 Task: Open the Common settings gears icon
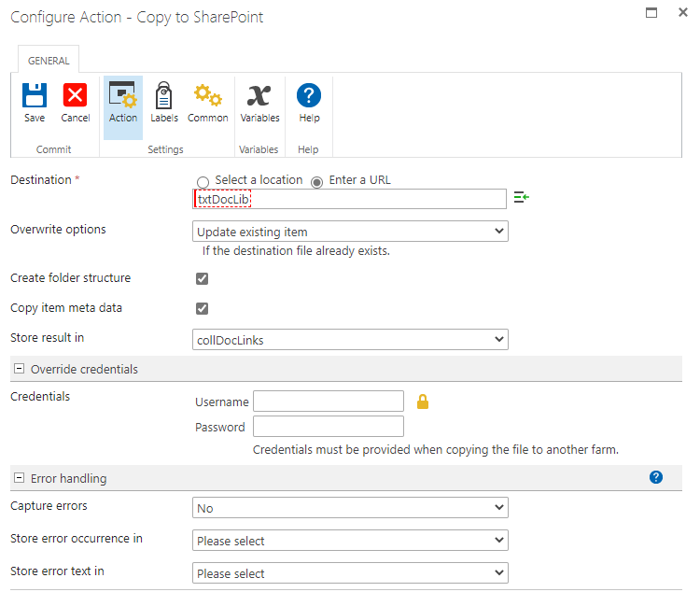point(207,95)
